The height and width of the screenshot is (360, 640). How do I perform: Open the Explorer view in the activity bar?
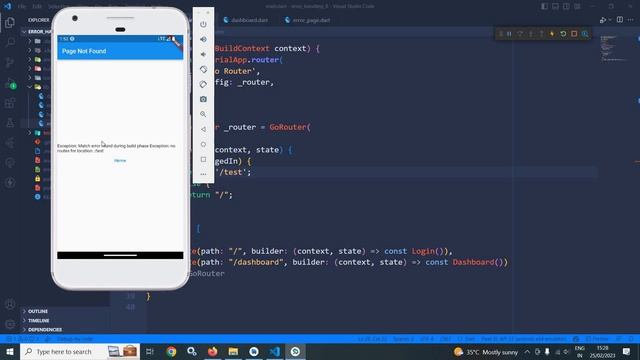10,22
